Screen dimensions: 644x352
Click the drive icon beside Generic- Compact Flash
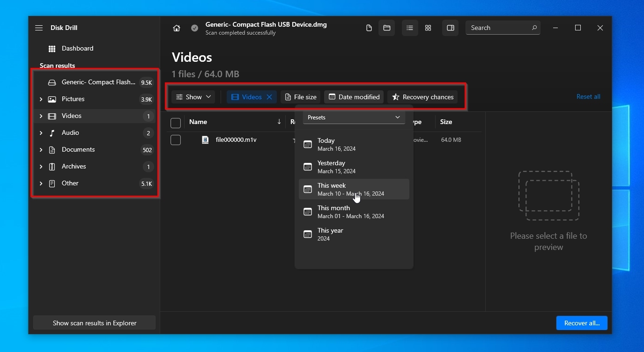(x=52, y=82)
